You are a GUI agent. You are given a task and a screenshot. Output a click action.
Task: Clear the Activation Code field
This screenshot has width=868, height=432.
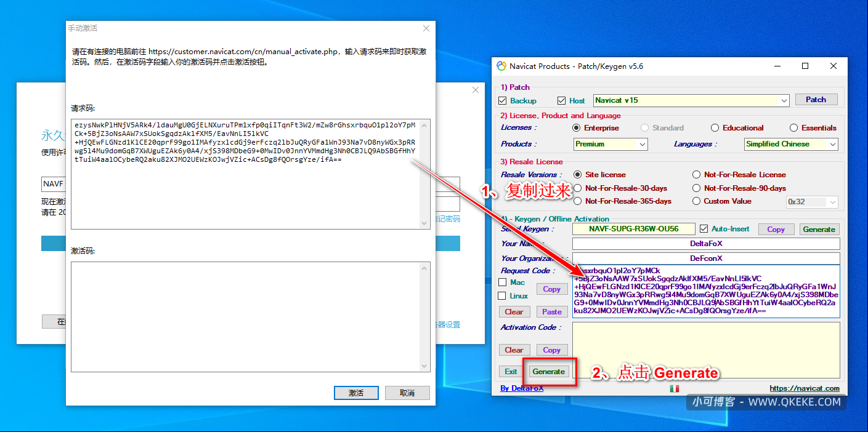click(x=514, y=350)
